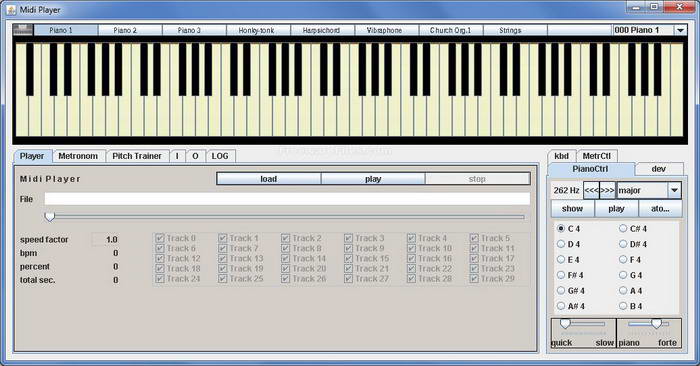Select the G# 4 radio button
The image size is (700, 366).
point(561,291)
